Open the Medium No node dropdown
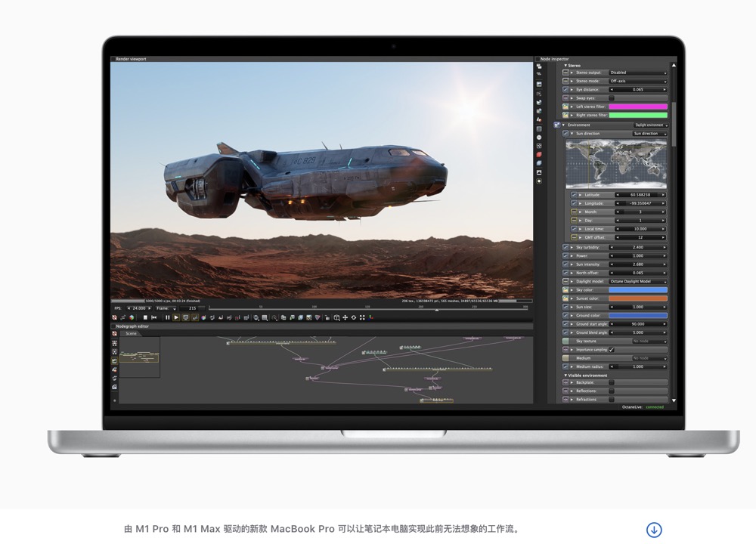This screenshot has width=756, height=544. pyautogui.click(x=650, y=358)
